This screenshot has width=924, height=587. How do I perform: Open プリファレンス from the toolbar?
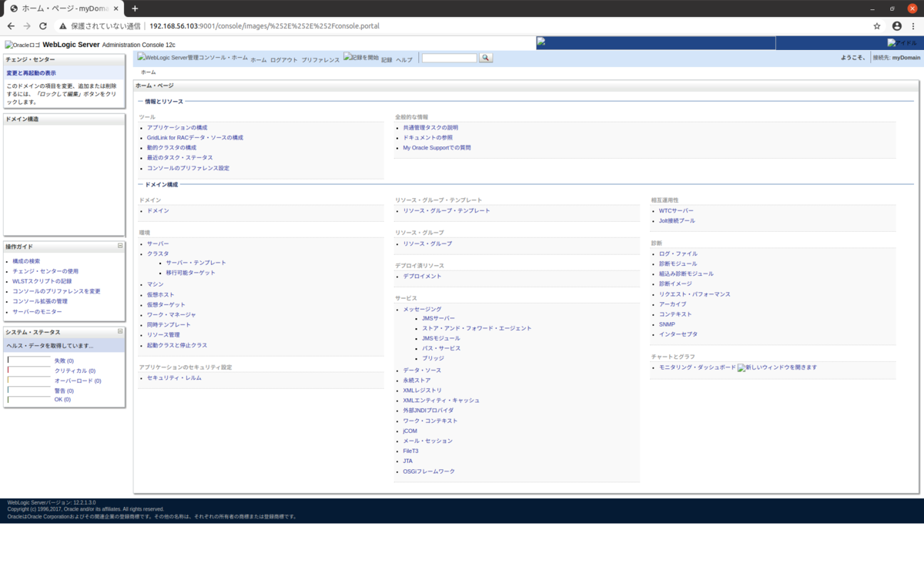point(320,60)
